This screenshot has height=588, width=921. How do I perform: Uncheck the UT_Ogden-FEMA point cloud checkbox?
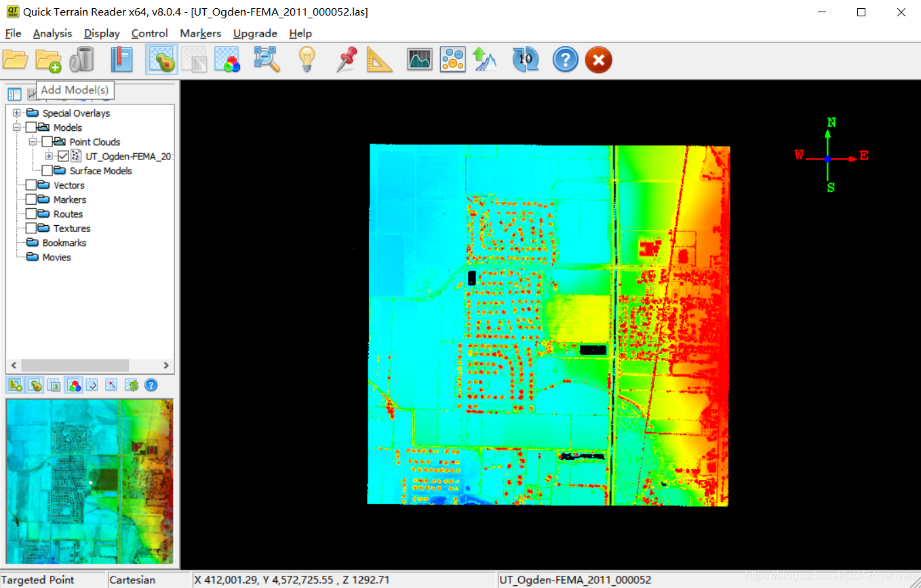click(63, 156)
